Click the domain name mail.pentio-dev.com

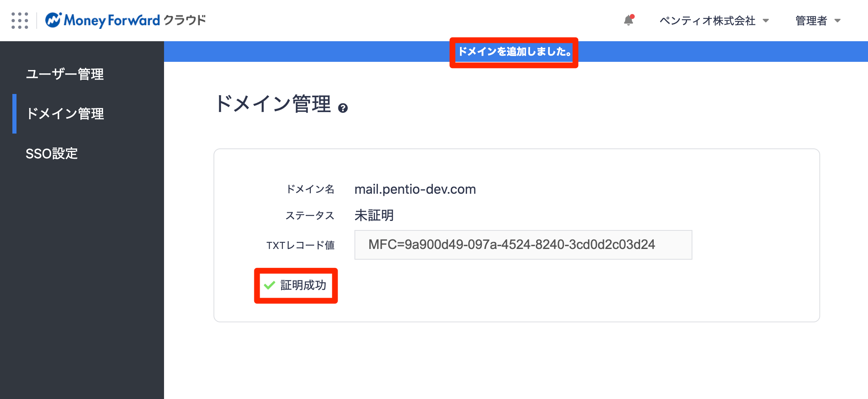[x=415, y=189]
